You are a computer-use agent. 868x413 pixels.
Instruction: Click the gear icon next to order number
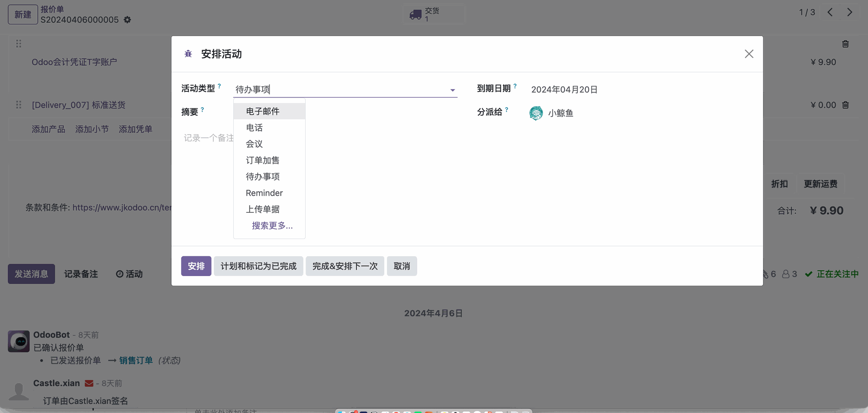127,20
